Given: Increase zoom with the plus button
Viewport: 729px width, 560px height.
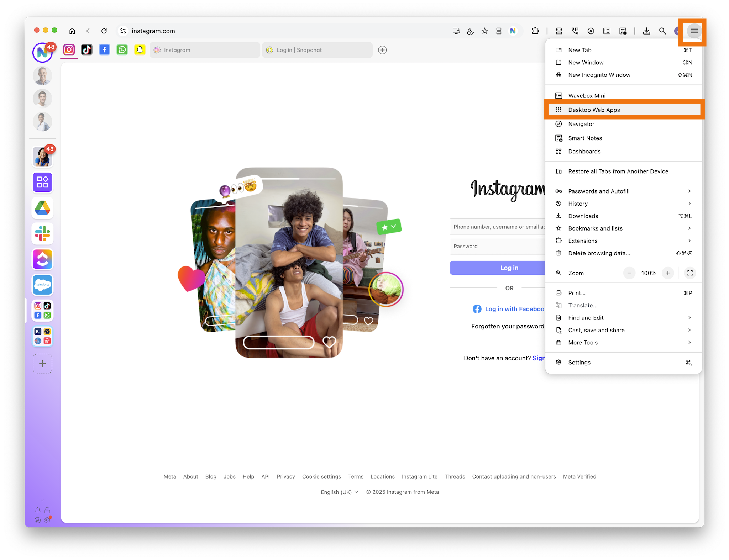Looking at the screenshot, I should (668, 273).
